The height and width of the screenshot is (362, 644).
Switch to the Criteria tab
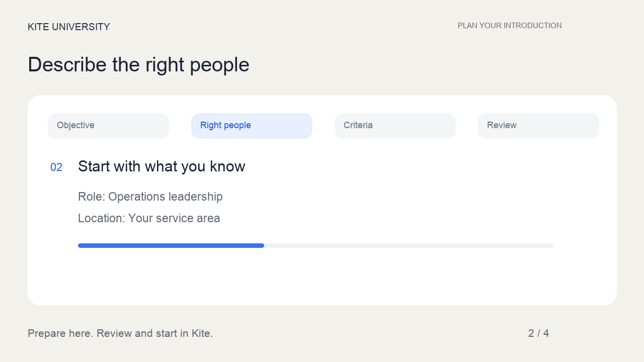pos(395,126)
